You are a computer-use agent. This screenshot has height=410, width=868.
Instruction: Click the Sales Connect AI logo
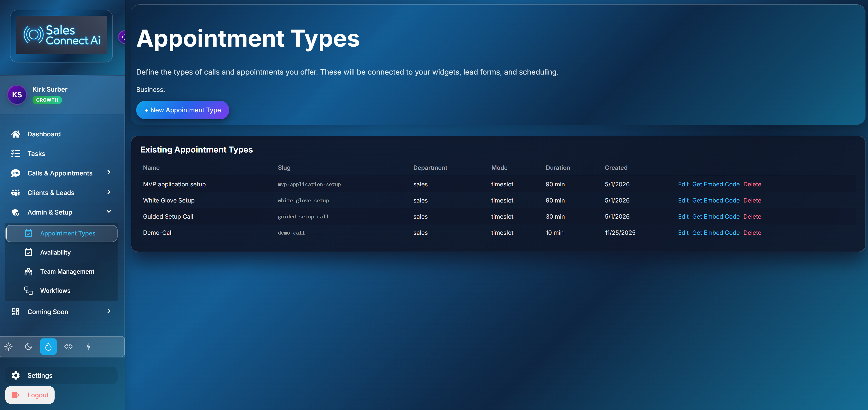pos(61,35)
